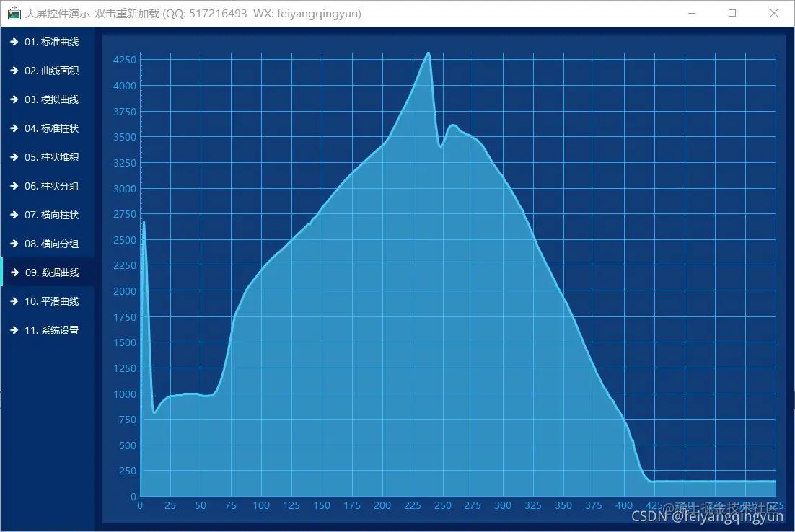The height and width of the screenshot is (532, 795).
Task: Click the y-axis label 250
Action: (127, 471)
